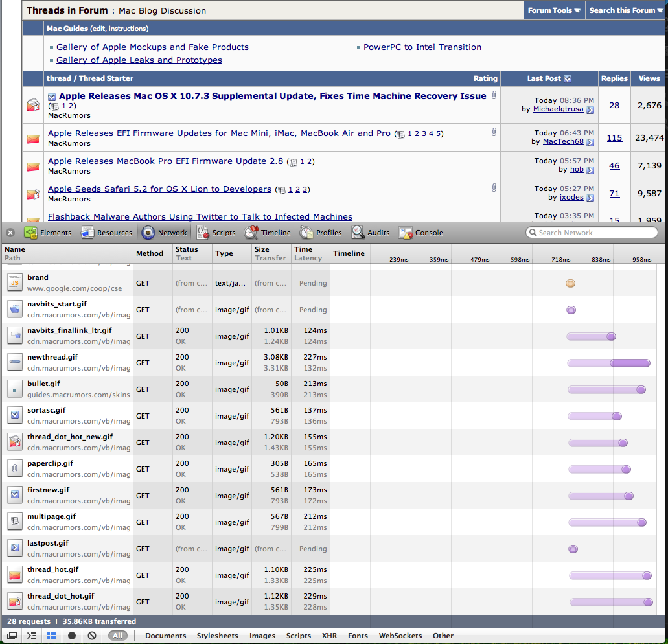
Task: Sort network table by Time column
Action: [310, 253]
